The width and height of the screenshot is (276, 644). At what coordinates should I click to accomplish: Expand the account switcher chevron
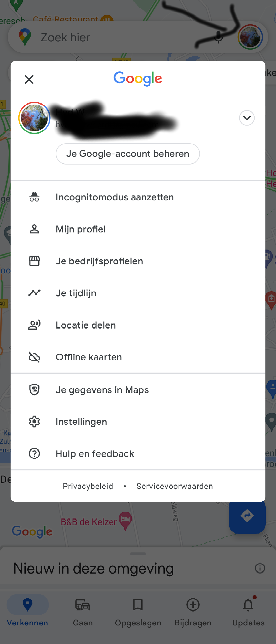tap(247, 118)
